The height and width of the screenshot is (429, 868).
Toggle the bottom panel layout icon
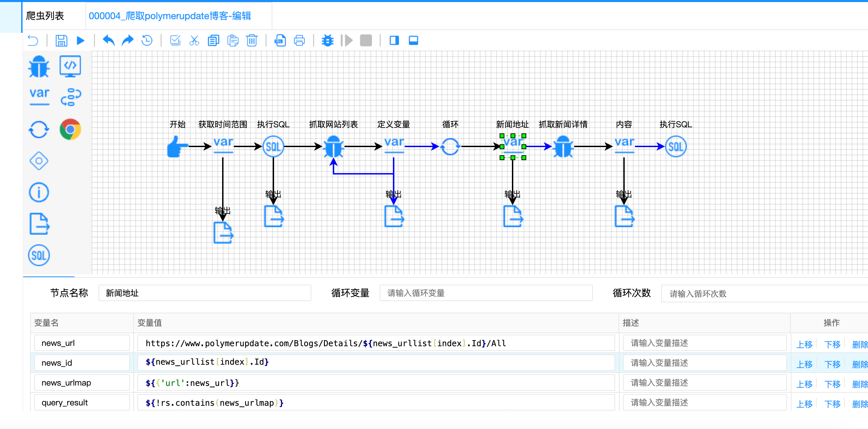[x=413, y=41]
